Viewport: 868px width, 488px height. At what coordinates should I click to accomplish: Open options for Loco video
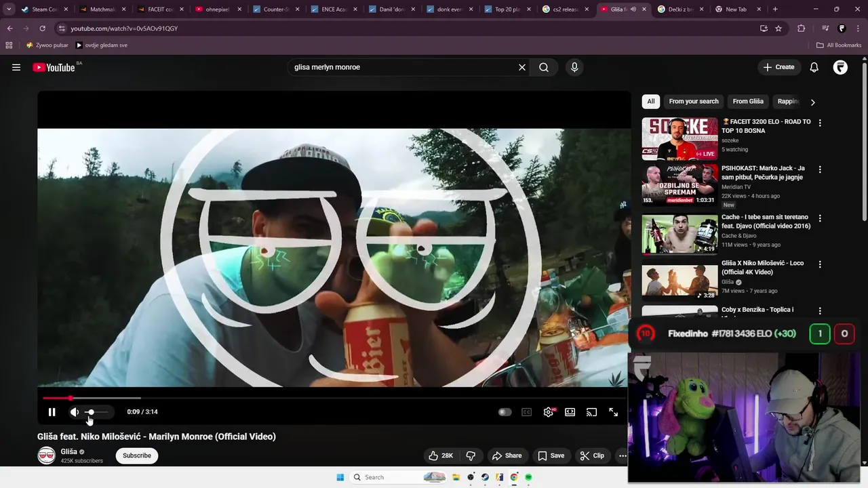click(x=820, y=264)
